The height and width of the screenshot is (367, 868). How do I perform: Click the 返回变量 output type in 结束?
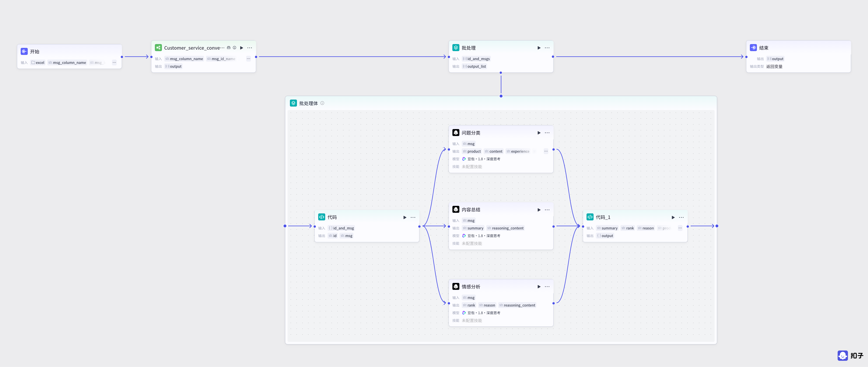(774, 66)
